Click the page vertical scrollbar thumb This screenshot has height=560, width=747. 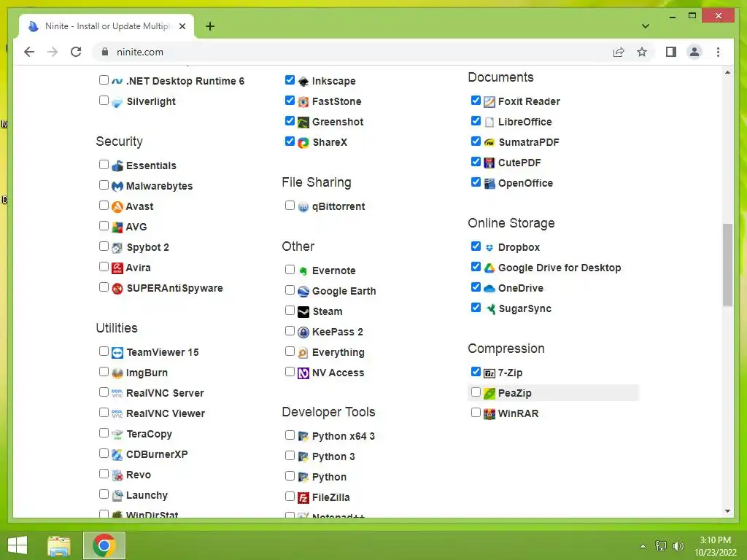point(727,265)
